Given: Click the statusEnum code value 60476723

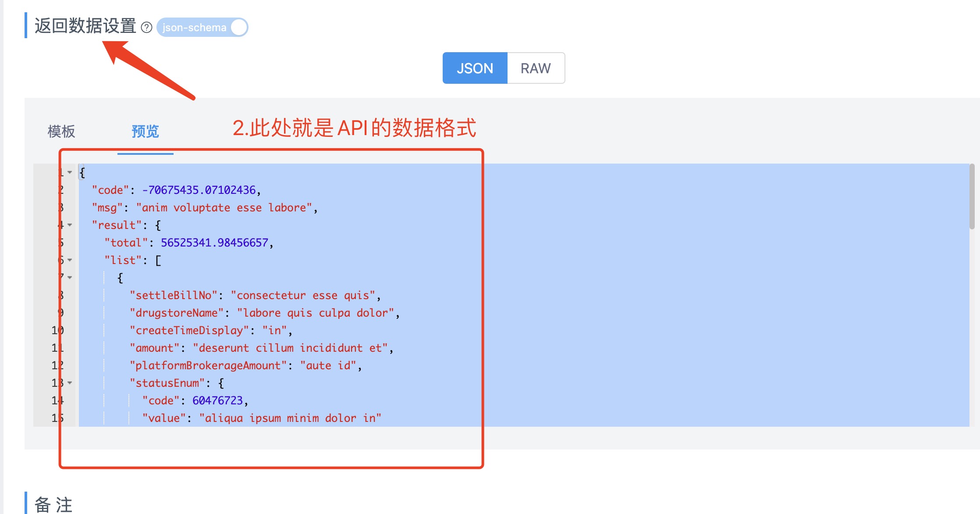Looking at the screenshot, I should pos(217,400).
